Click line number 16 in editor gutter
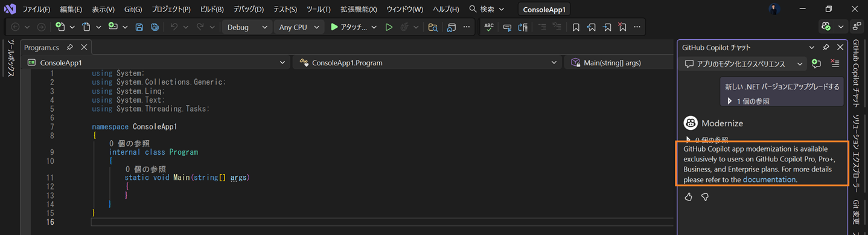 49,222
